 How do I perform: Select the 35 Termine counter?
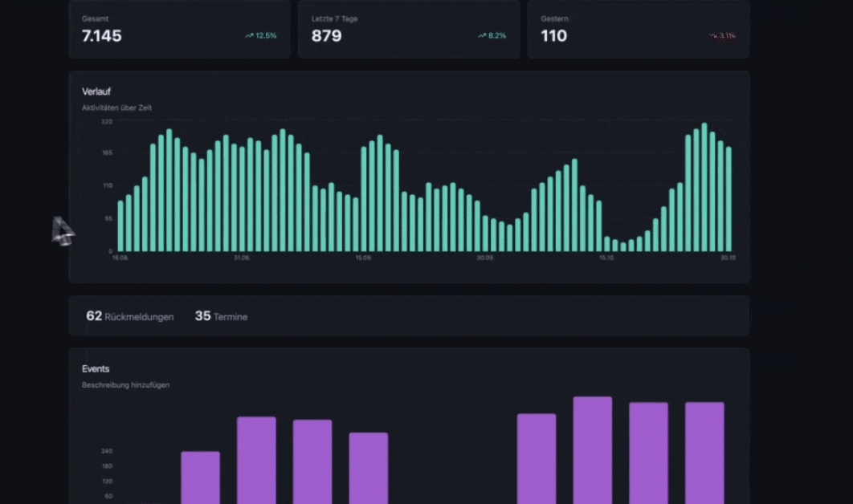[221, 316]
